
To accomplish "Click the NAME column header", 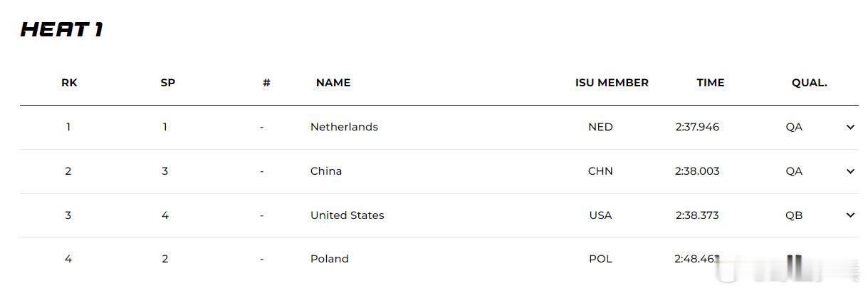I will [333, 83].
